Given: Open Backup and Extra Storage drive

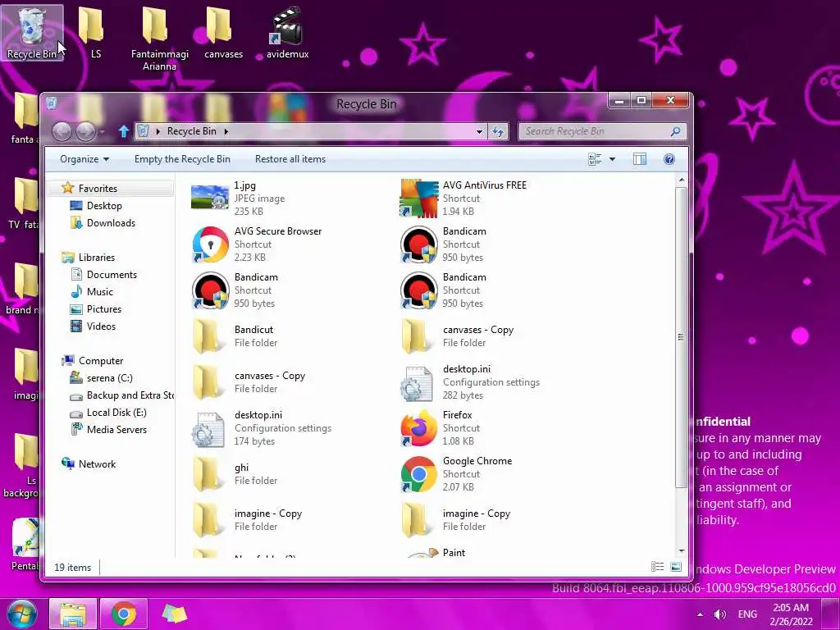Looking at the screenshot, I should tap(130, 395).
